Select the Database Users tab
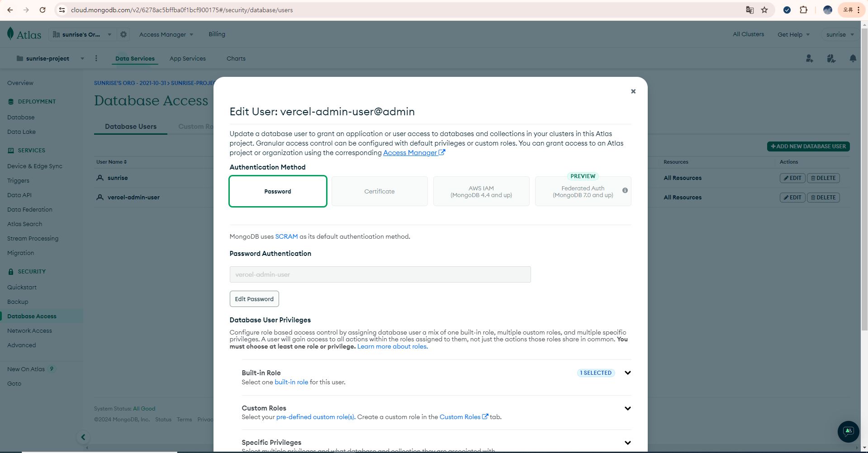This screenshot has height=453, width=868. [x=131, y=127]
